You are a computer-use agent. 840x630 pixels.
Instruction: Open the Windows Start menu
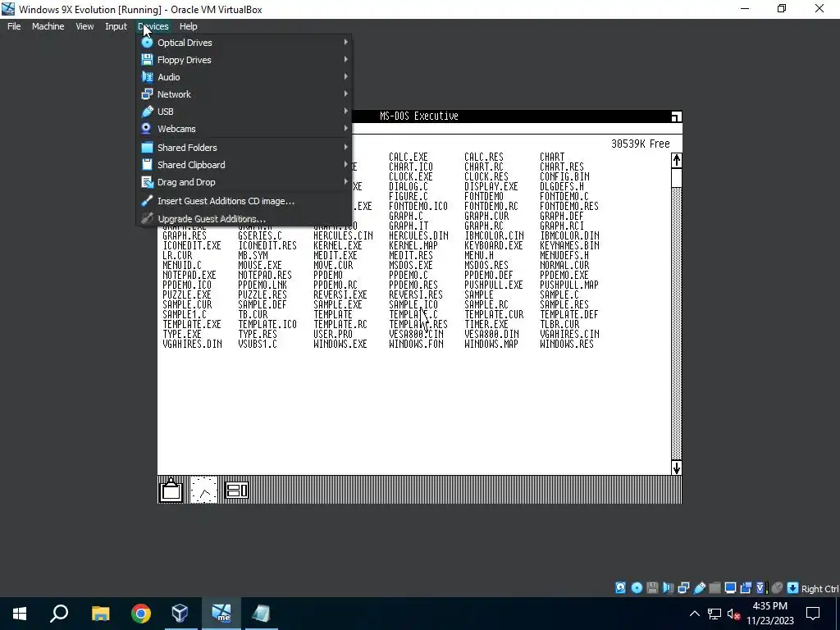coord(20,614)
